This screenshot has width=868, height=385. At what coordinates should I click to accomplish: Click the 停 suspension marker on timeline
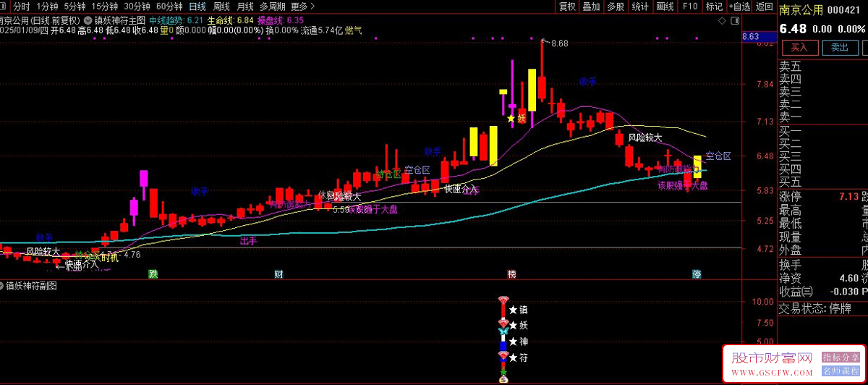[697, 274]
